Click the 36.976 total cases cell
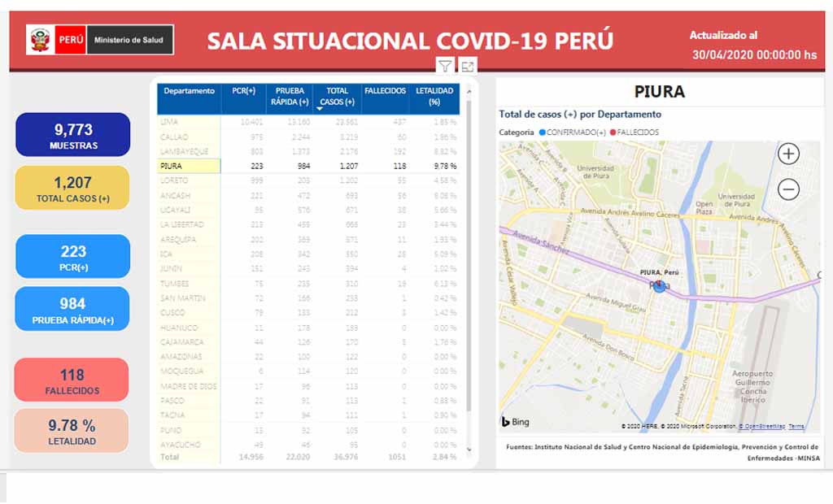 tap(346, 458)
